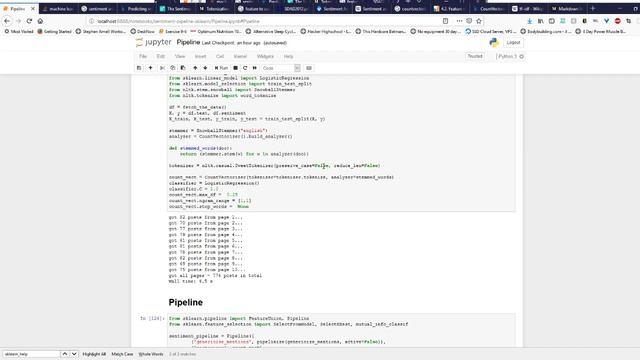Restart the kernel circular arrow icon
The height and width of the screenshot is (360, 640).
pyautogui.click(x=245, y=68)
